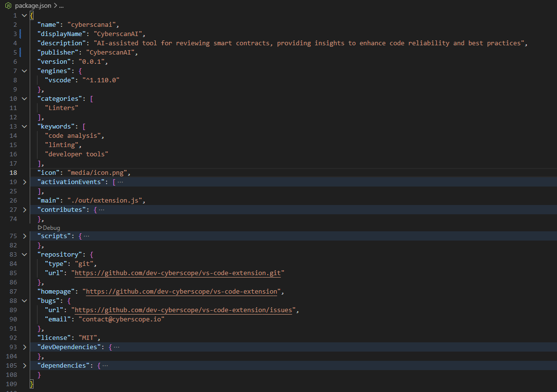The height and width of the screenshot is (392, 557).
Task: Click the "CyberscanAI" displayName value
Action: [118, 34]
